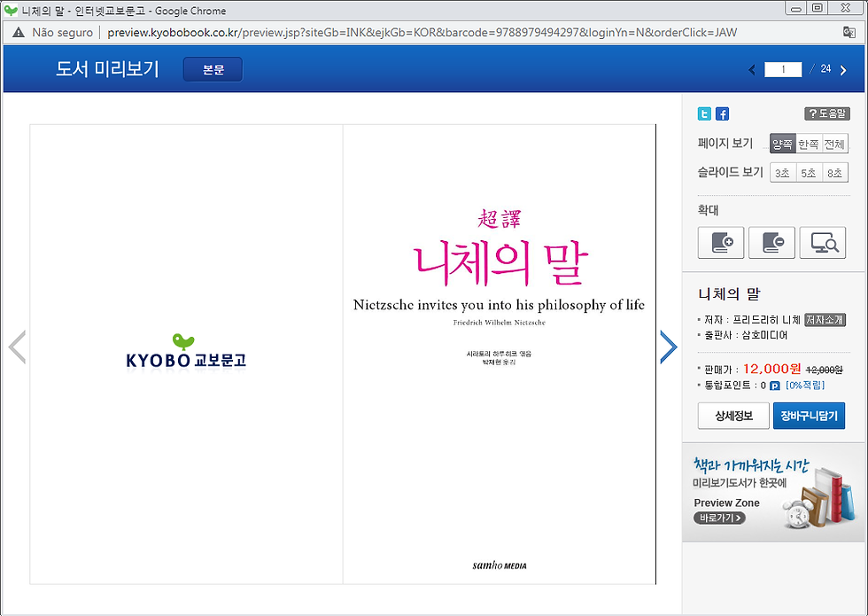The height and width of the screenshot is (616, 868).
Task: Open the 도움말 help button
Action: tap(827, 113)
